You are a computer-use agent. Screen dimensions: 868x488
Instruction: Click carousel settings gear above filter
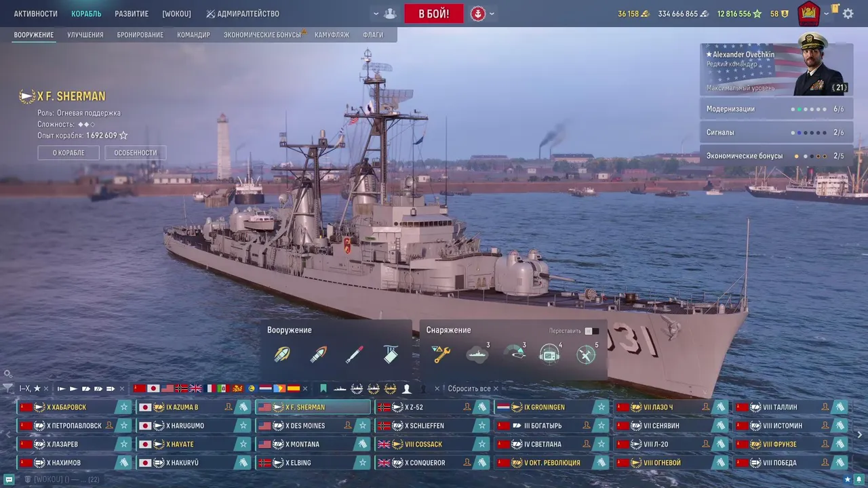7,373
